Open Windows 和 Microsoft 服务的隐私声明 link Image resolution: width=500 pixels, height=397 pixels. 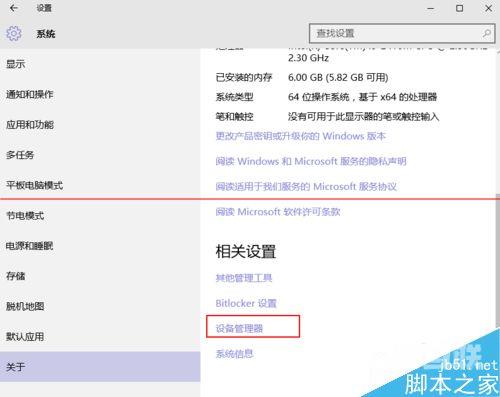[311, 161]
